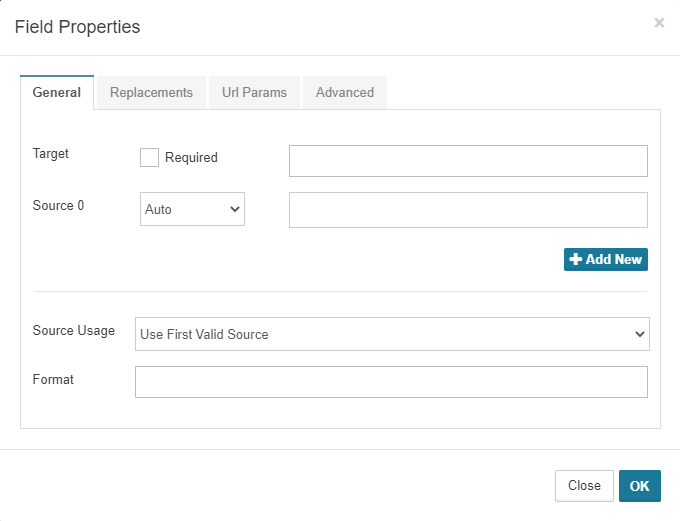Open the Source 0 Auto dropdown
Image resolution: width=680 pixels, height=521 pixels.
[x=192, y=209]
